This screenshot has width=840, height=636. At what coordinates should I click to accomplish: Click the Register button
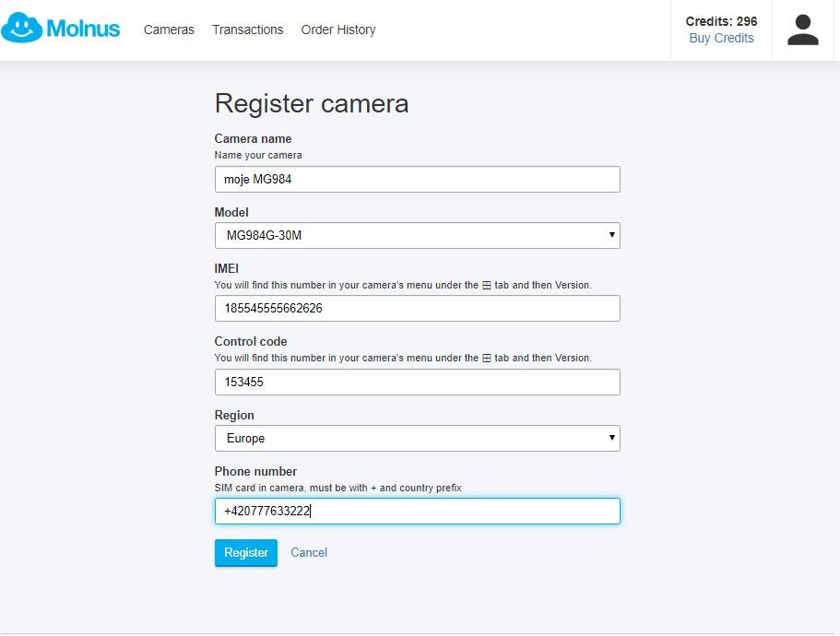(x=246, y=552)
